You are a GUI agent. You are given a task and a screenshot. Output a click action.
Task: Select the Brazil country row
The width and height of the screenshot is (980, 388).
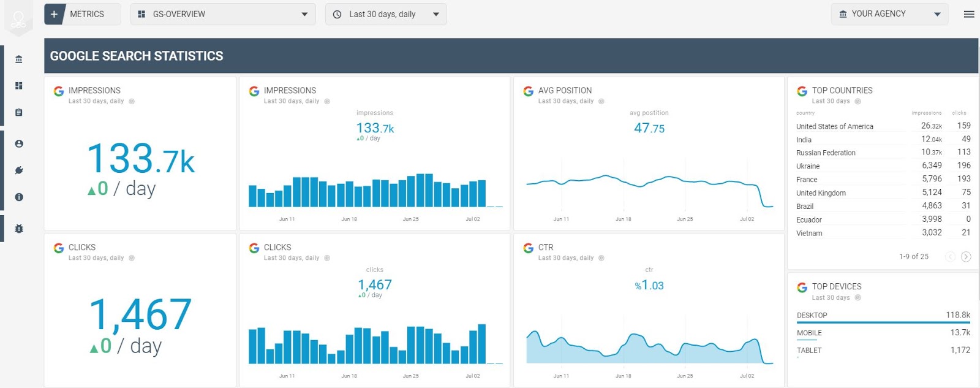pos(883,207)
